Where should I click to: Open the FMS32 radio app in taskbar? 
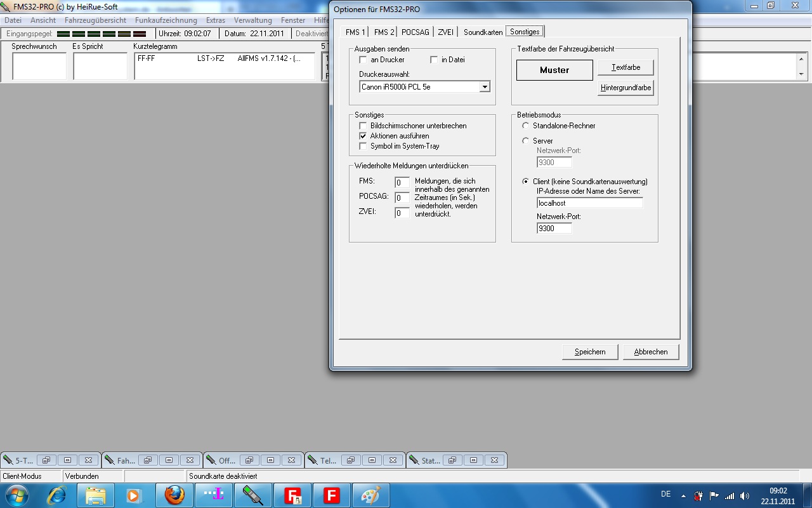coord(253,495)
